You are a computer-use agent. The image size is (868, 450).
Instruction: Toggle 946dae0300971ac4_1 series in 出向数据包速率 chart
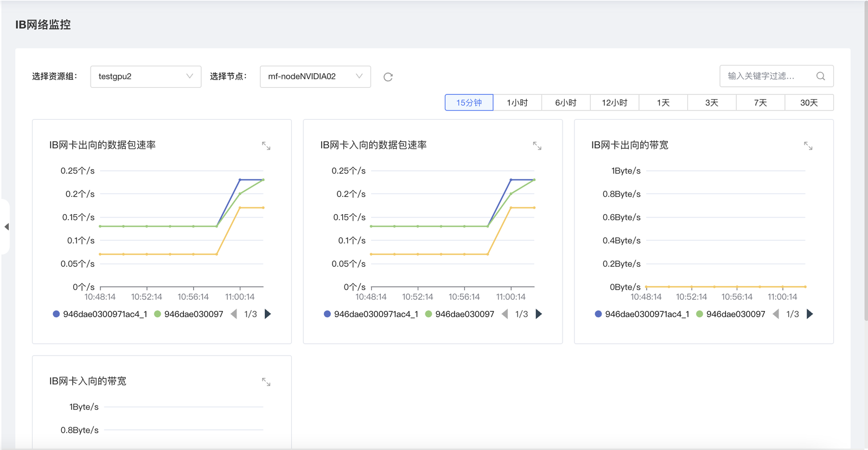click(x=100, y=314)
